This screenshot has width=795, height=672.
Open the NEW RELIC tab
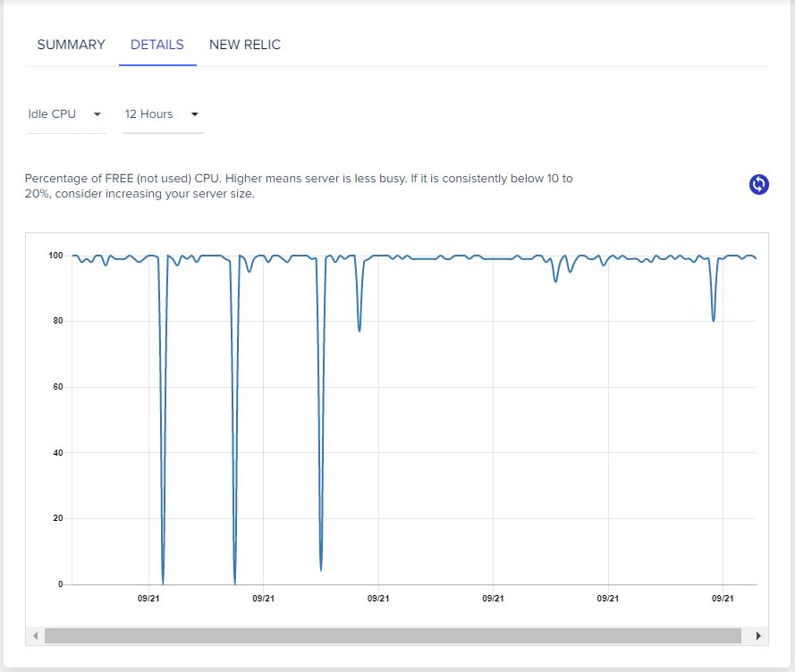click(x=245, y=45)
